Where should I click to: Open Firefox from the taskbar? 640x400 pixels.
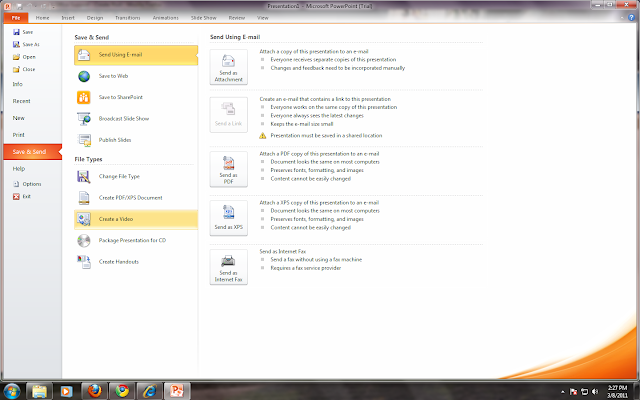point(94,391)
